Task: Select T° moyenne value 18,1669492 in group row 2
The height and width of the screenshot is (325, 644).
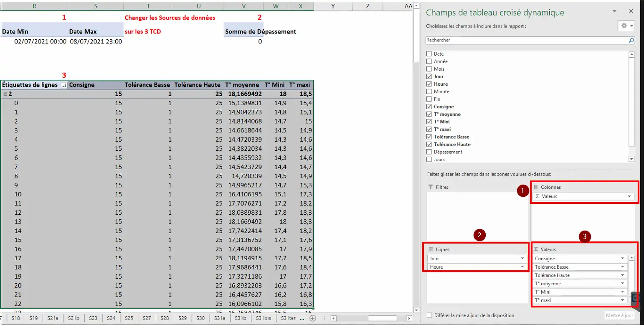Action: [244, 94]
